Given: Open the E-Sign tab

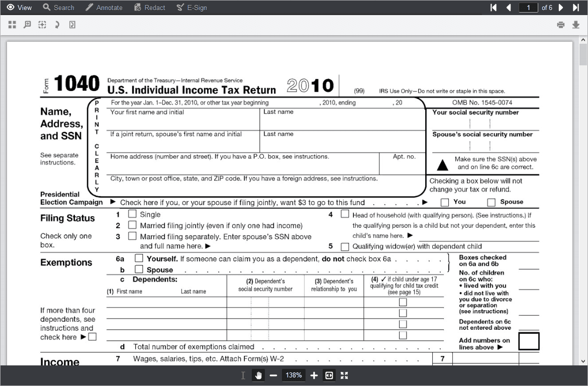Looking at the screenshot, I should tap(191, 8).
